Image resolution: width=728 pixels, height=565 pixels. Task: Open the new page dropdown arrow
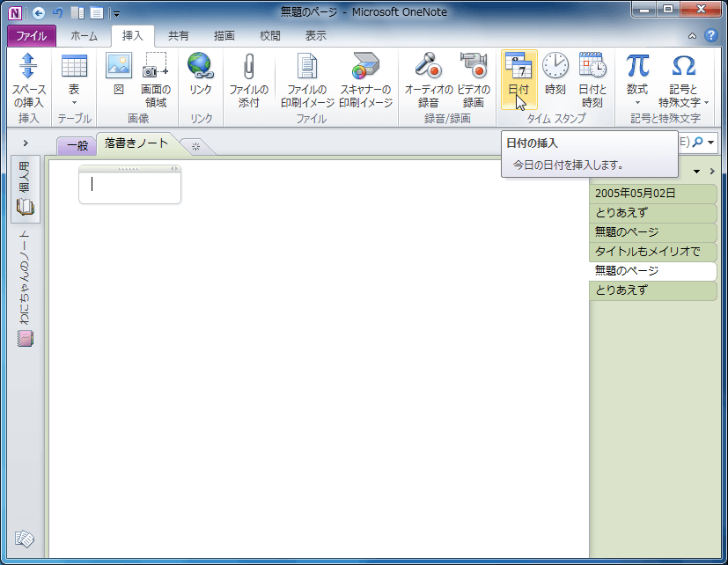click(696, 172)
